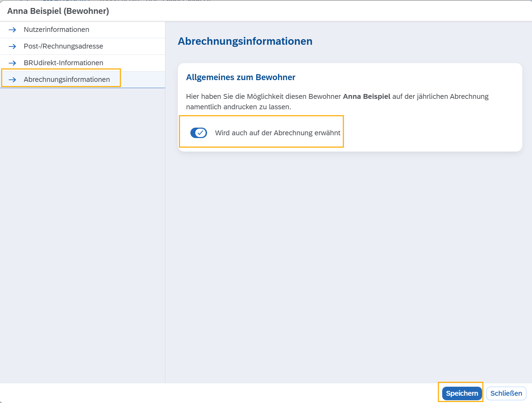Click the description text starting "Hier haben Sie"
This screenshot has height=403, width=532.
point(337,102)
